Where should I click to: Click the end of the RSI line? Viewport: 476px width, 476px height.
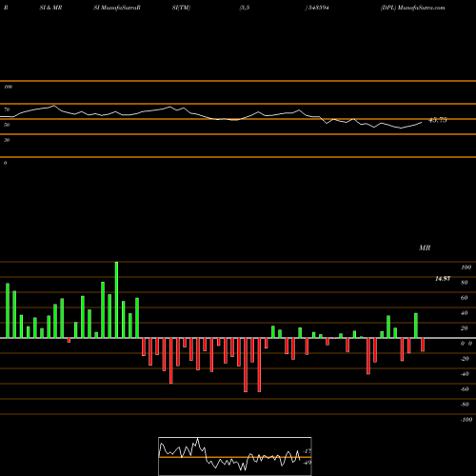click(422, 122)
